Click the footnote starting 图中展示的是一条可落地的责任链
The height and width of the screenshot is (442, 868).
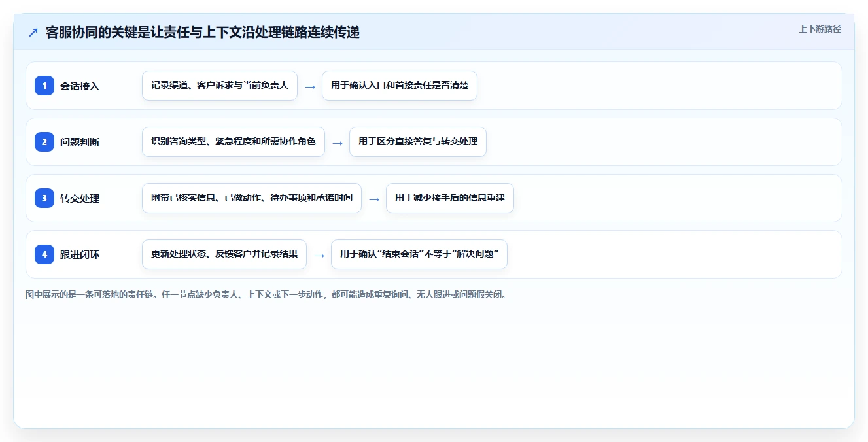click(x=266, y=294)
